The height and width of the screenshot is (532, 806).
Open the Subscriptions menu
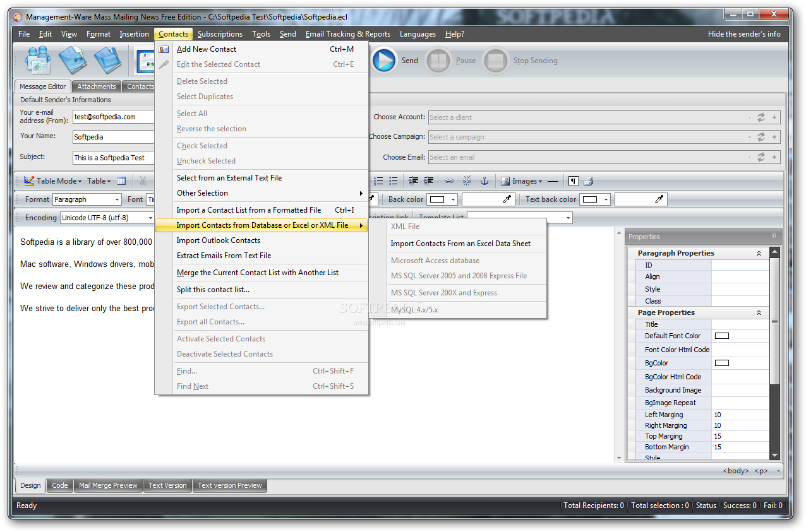tap(220, 34)
